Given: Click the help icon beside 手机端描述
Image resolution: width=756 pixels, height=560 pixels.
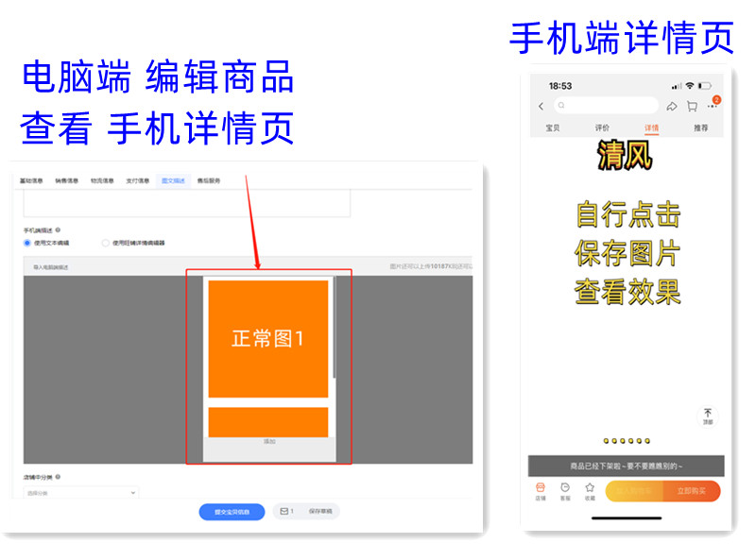Looking at the screenshot, I should tap(59, 229).
